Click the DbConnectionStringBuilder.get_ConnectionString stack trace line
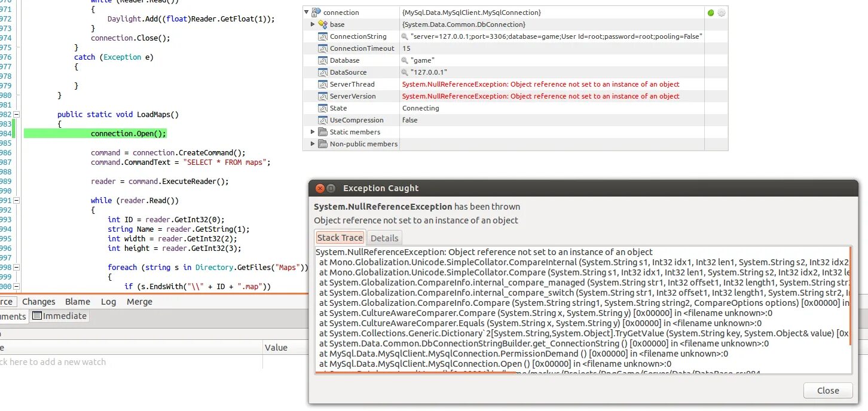This screenshot has height=411, width=868. point(544,343)
